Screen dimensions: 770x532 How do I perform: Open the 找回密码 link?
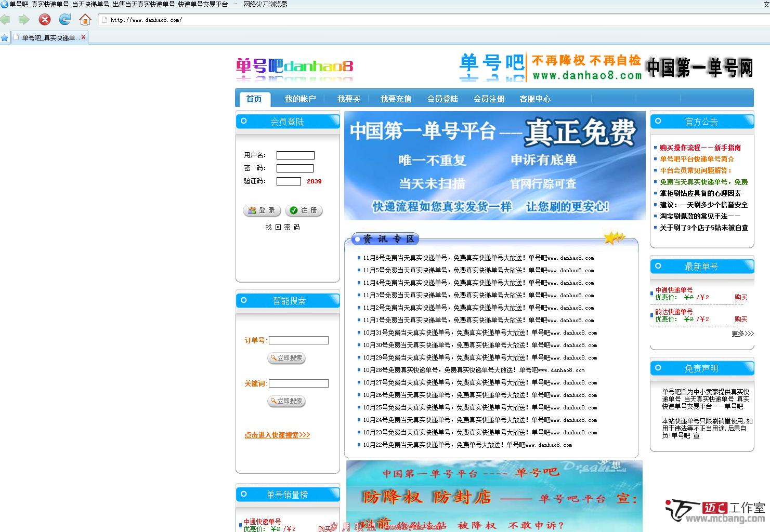282,227
